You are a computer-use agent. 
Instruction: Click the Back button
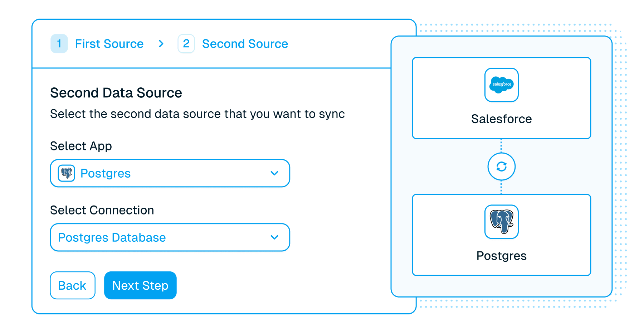click(73, 285)
